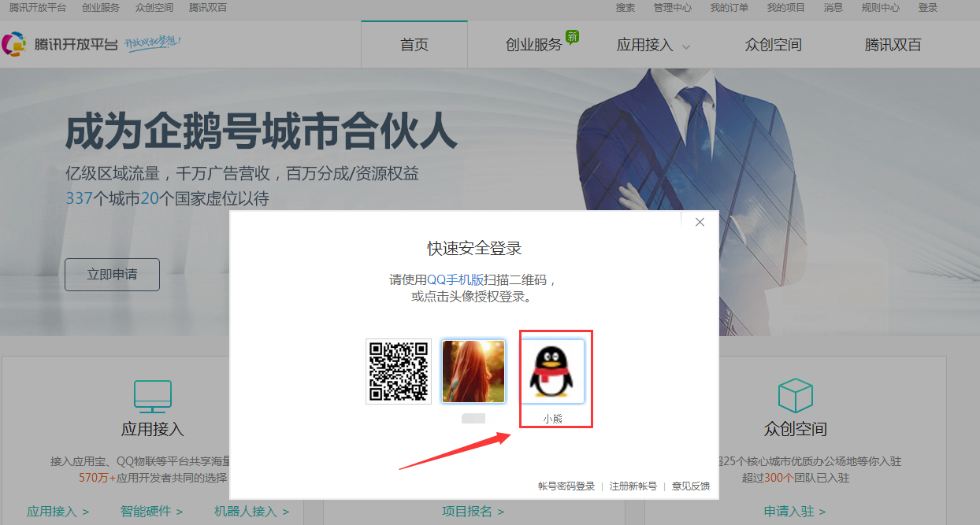Open the 创业服务 main navigation tab
This screenshot has height=525, width=980.
[x=534, y=45]
